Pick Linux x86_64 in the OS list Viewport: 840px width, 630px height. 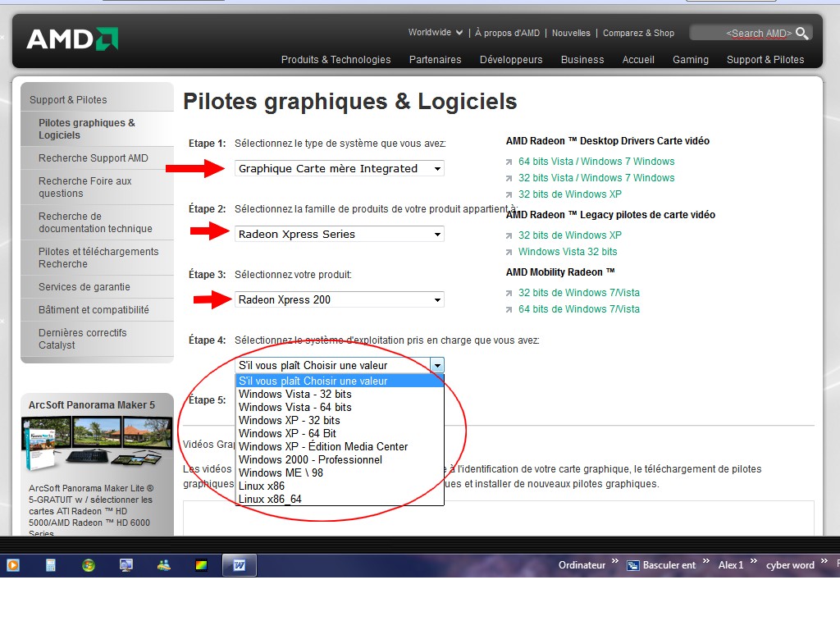pos(270,499)
